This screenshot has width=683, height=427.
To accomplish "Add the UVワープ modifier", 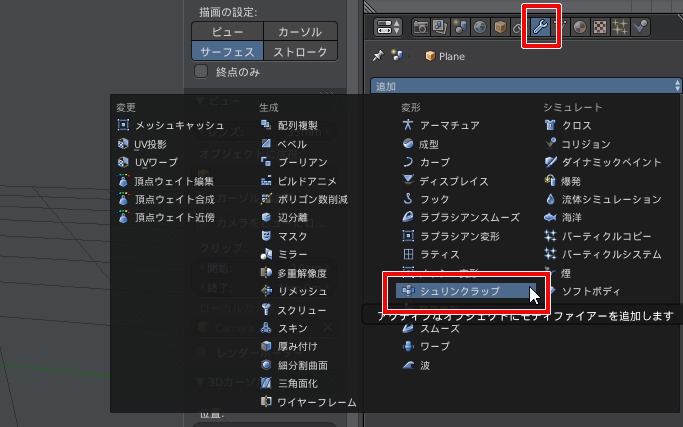I will point(148,162).
